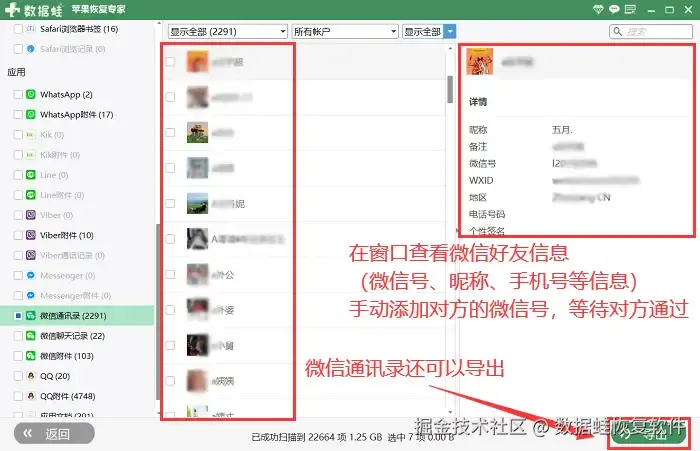Click the diamond VIP icon in title bar

598,9
